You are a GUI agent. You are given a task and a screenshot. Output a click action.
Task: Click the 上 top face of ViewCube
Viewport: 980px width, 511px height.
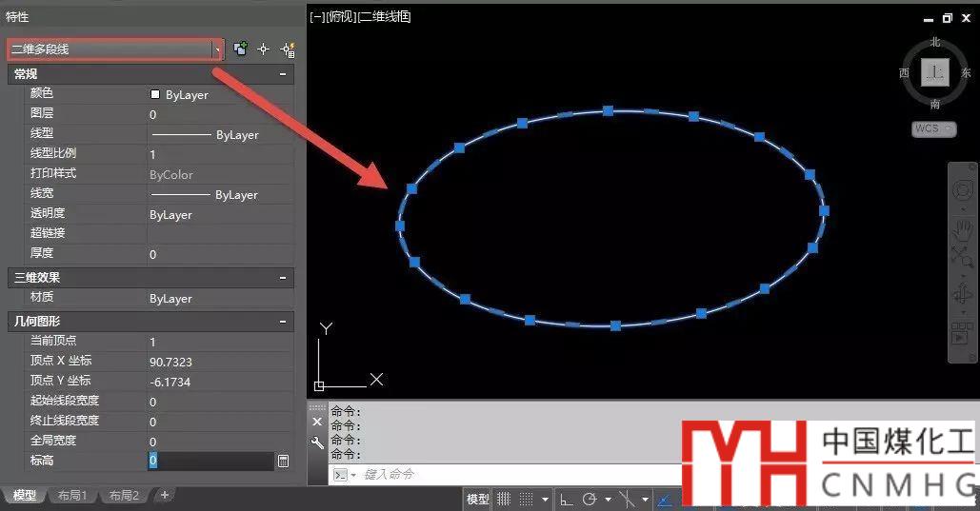[935, 72]
